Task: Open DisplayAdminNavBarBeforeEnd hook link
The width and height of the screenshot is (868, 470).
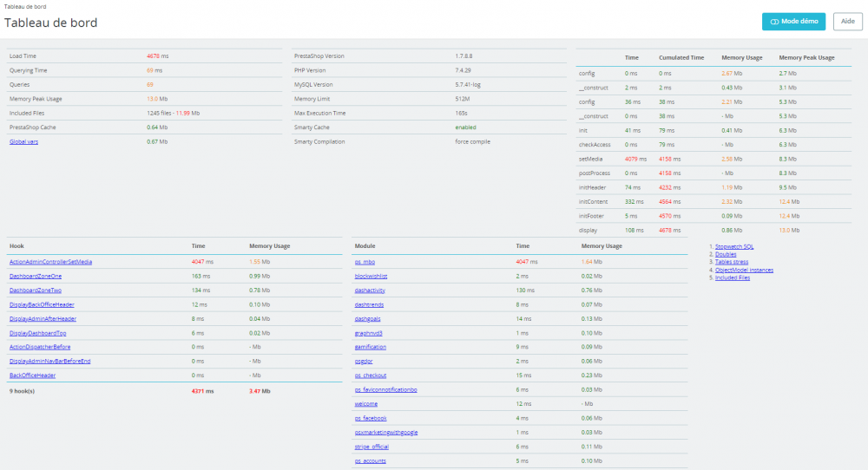Action: pos(49,361)
